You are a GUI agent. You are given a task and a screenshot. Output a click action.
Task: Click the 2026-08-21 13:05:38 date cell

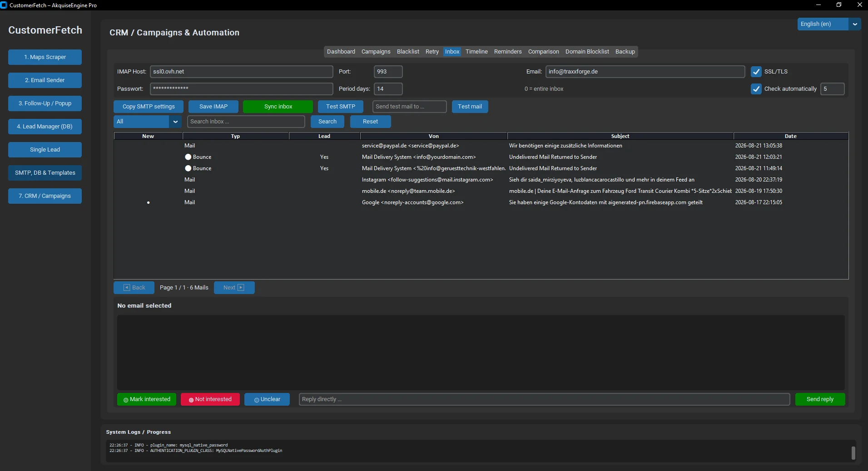point(759,146)
